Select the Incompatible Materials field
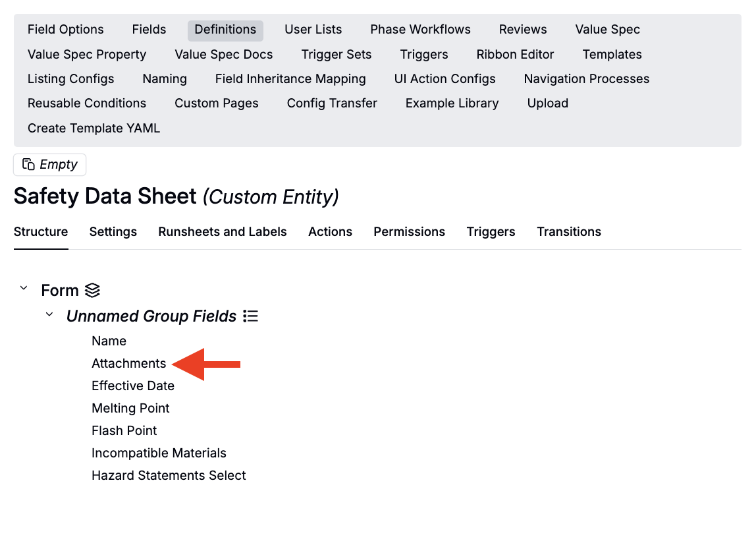756x551 pixels. [159, 453]
